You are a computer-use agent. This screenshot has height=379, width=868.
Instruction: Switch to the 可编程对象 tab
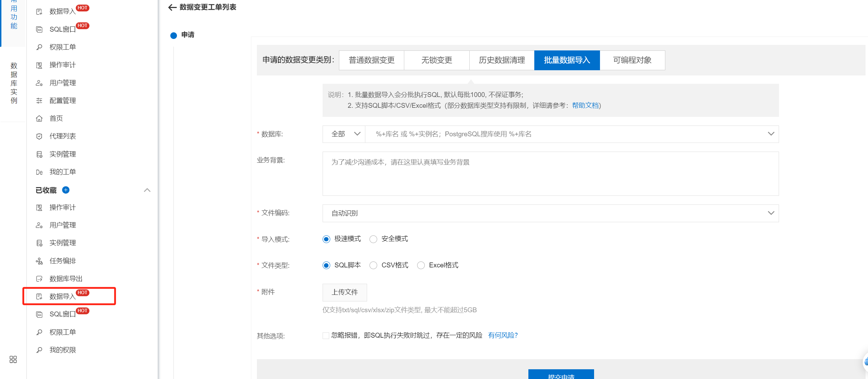[632, 60]
